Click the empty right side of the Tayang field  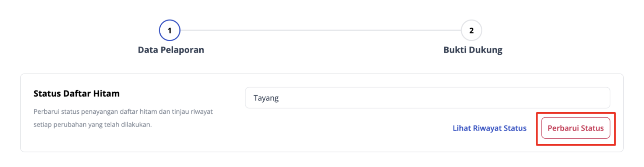click(516, 98)
